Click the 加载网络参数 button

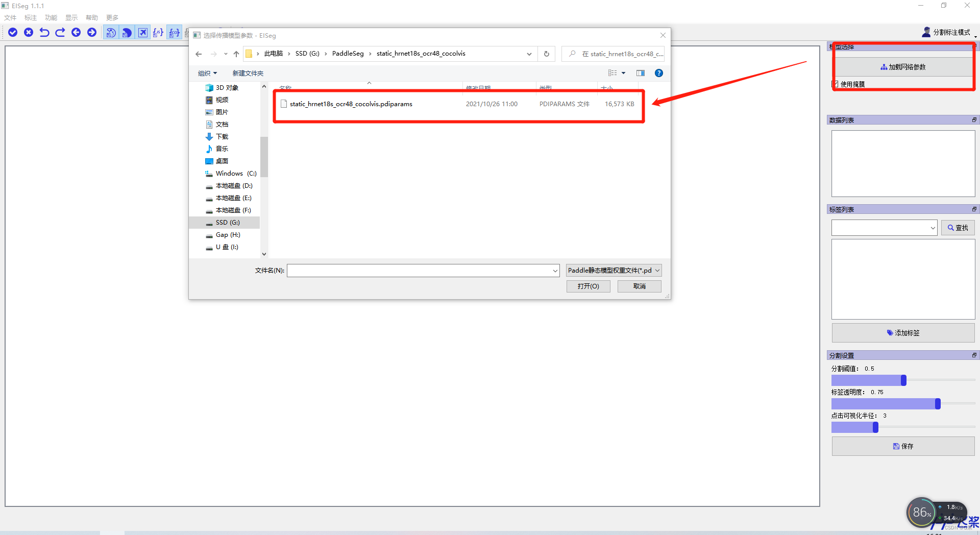click(x=903, y=67)
